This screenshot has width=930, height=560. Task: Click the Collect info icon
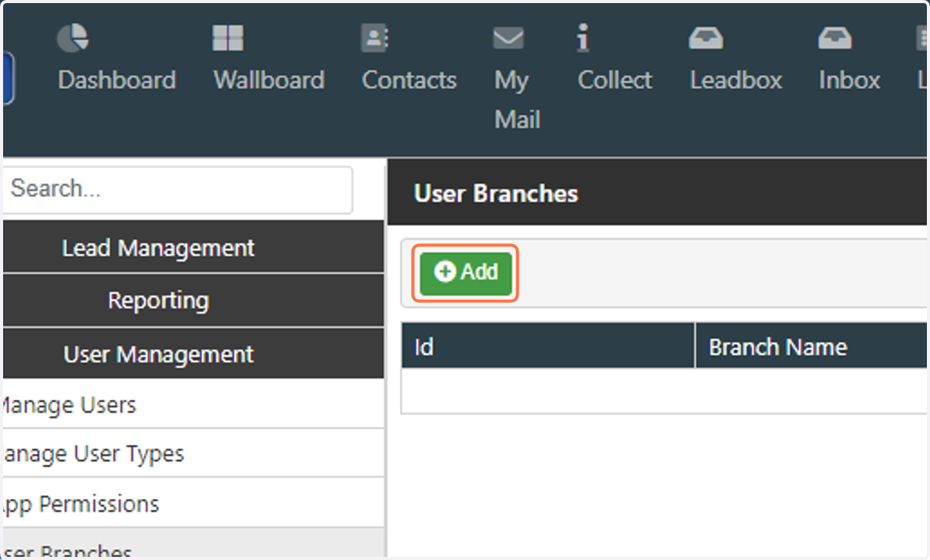[x=583, y=37]
